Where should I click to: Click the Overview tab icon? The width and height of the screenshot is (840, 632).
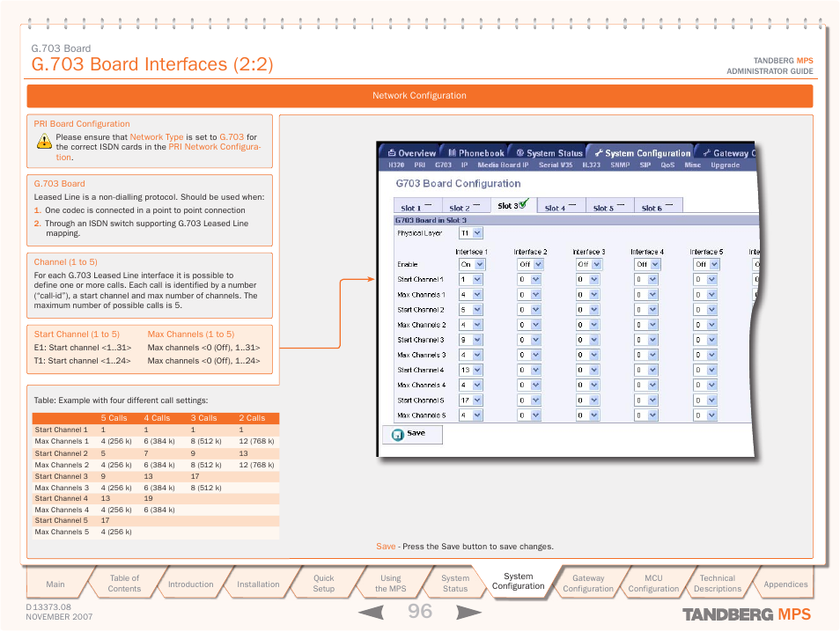393,153
